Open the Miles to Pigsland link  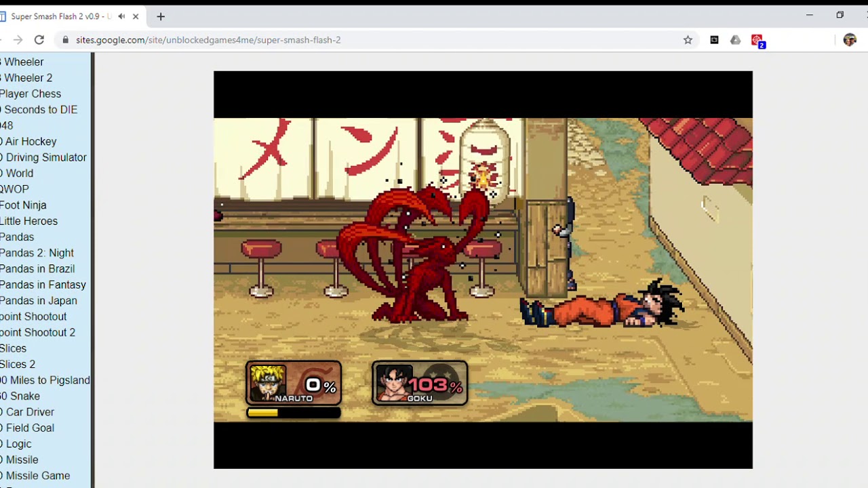tap(45, 380)
